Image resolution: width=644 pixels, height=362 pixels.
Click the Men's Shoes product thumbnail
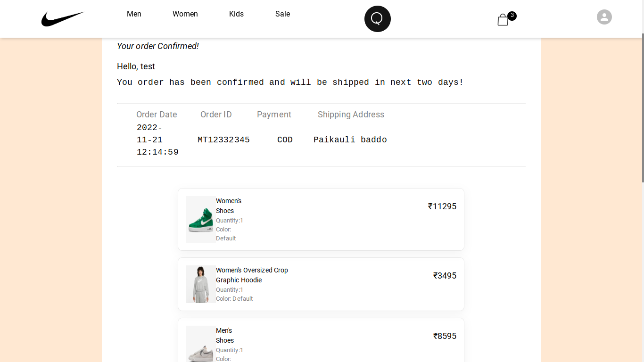(x=201, y=344)
